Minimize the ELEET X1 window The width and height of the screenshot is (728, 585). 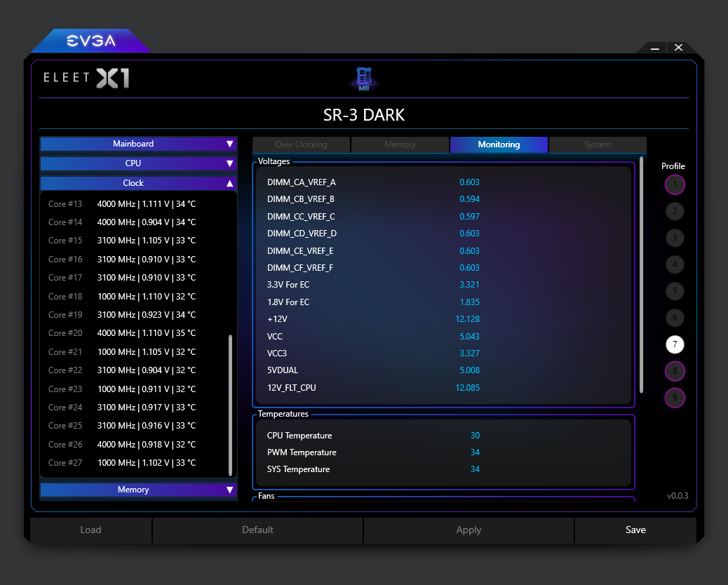tap(654, 48)
